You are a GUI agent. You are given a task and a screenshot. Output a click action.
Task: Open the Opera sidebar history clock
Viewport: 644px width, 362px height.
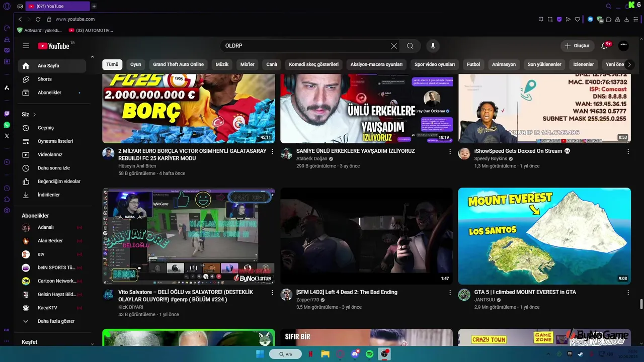point(7,188)
